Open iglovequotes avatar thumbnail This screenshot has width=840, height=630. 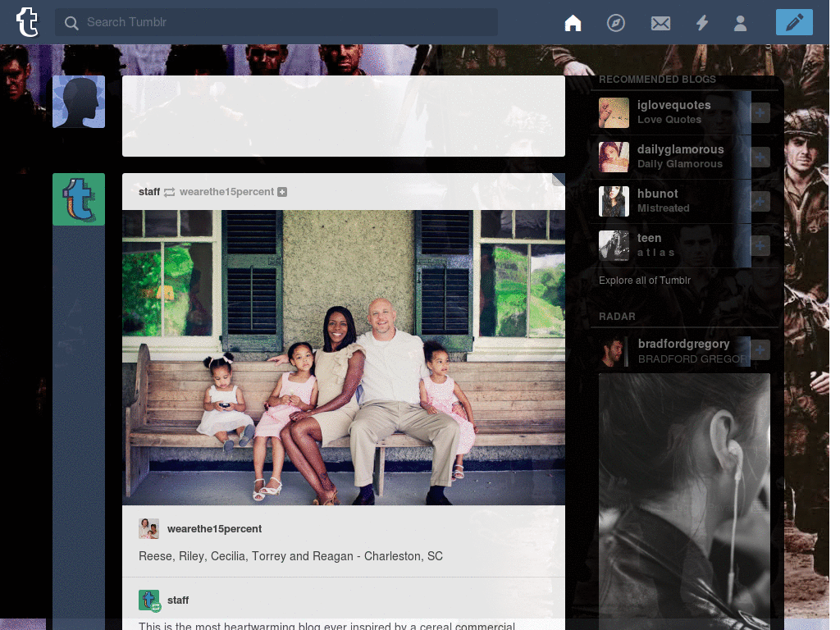(x=614, y=112)
